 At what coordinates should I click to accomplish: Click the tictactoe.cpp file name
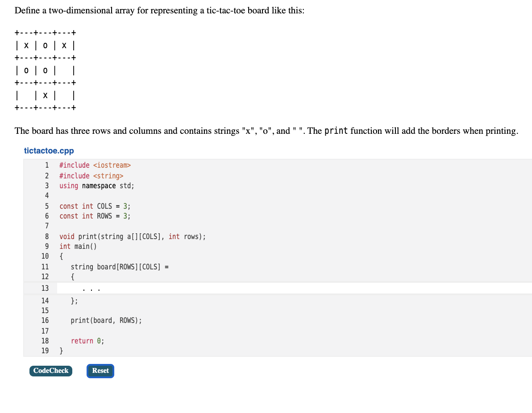49,151
